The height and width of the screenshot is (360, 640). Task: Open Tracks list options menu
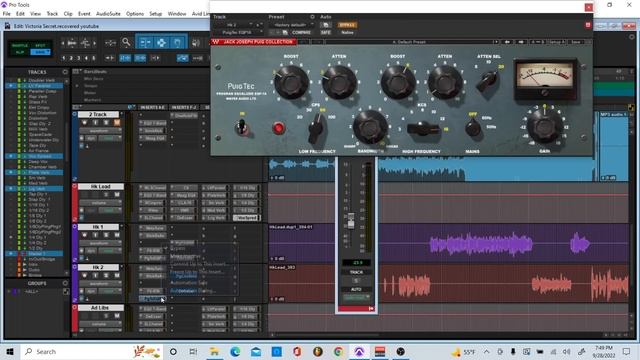click(65, 72)
